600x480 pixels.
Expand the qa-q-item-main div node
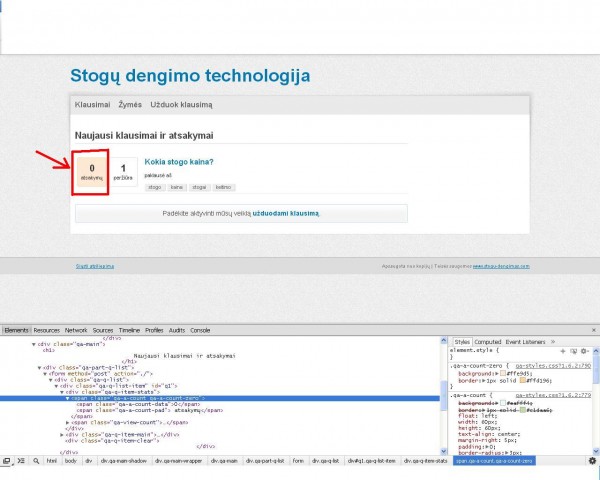click(62, 435)
